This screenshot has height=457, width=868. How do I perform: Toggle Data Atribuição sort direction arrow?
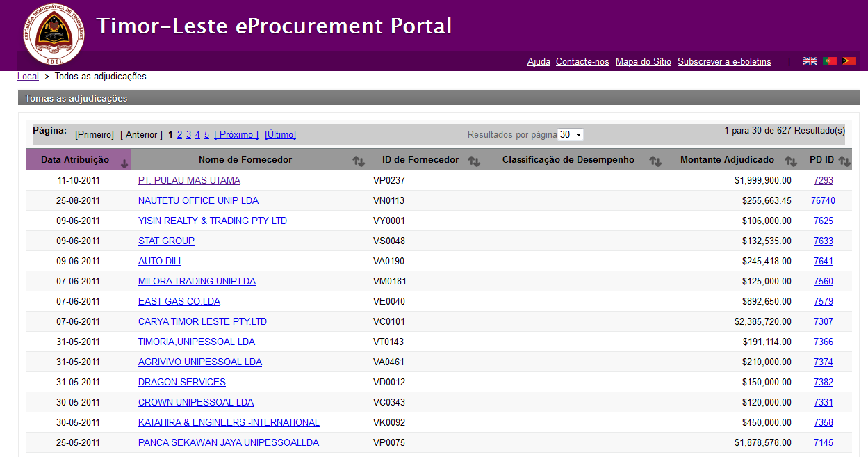pos(124,163)
